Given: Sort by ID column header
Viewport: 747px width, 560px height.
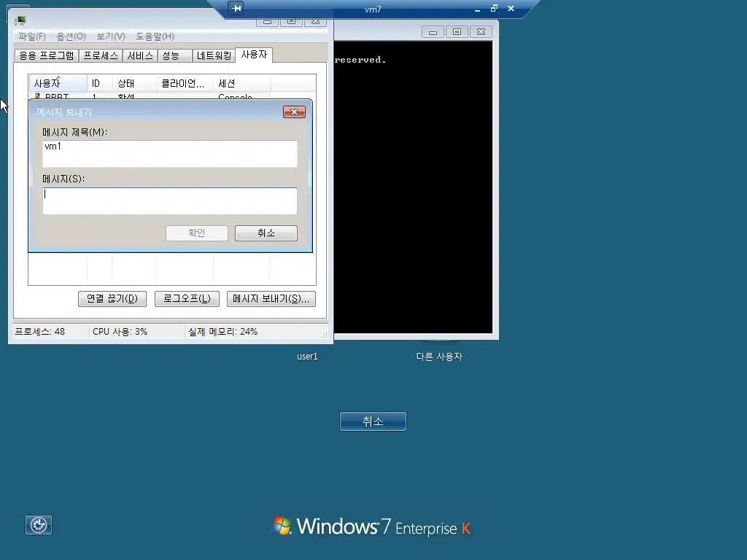Looking at the screenshot, I should click(99, 83).
